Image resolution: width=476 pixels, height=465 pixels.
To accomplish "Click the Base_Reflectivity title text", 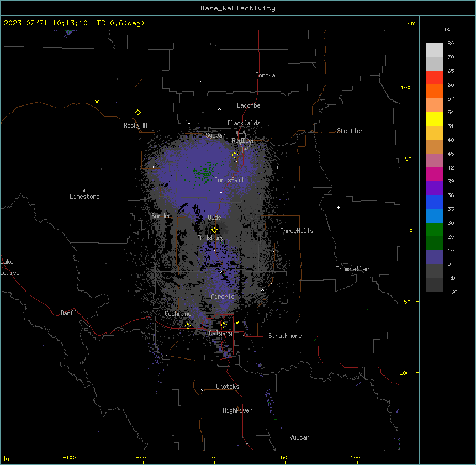I will tap(238, 8).
